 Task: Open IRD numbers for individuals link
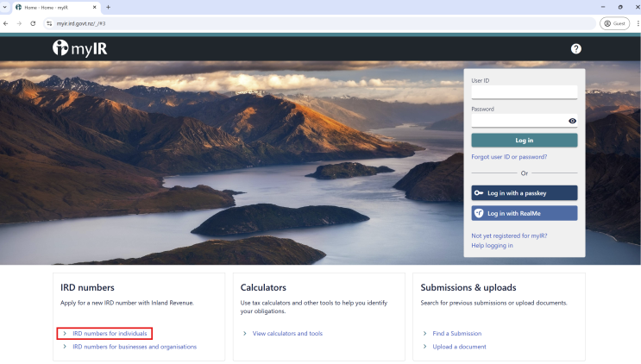[x=110, y=333]
